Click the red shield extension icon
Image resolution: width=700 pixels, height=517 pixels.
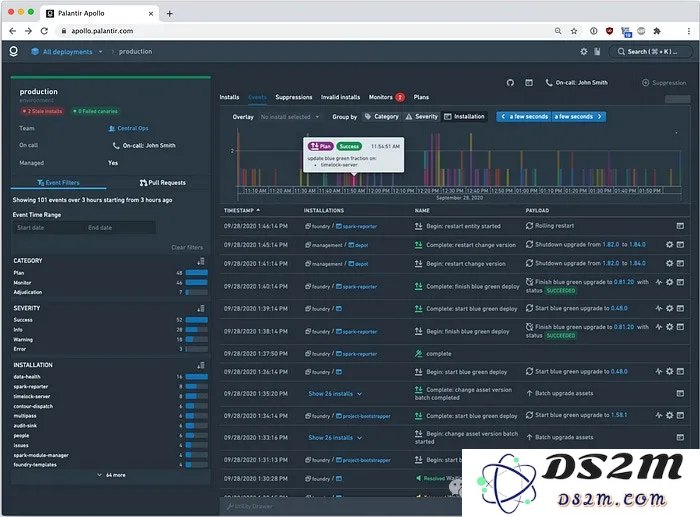point(609,31)
